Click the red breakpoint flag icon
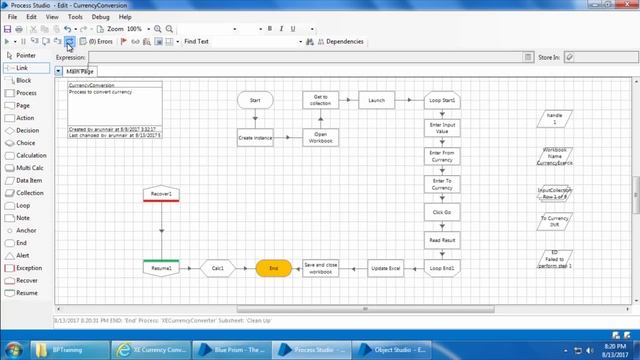640x360 pixels. pyautogui.click(x=124, y=42)
